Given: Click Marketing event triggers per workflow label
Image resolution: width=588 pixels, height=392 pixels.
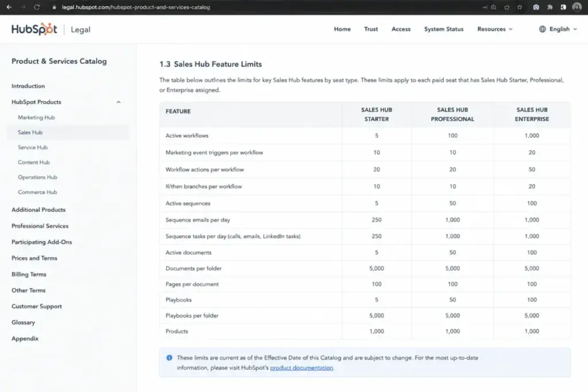Looking at the screenshot, I should click(x=214, y=152).
